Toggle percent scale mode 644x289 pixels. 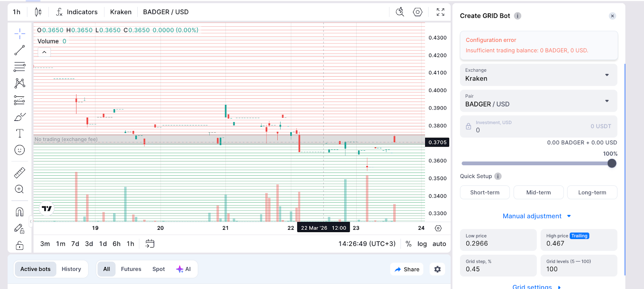[409, 244]
